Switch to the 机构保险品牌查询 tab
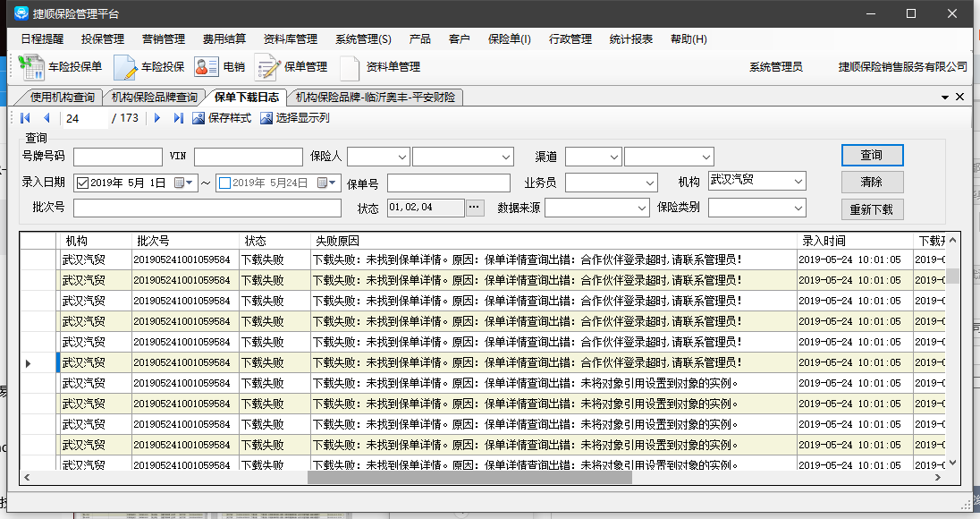 click(155, 98)
